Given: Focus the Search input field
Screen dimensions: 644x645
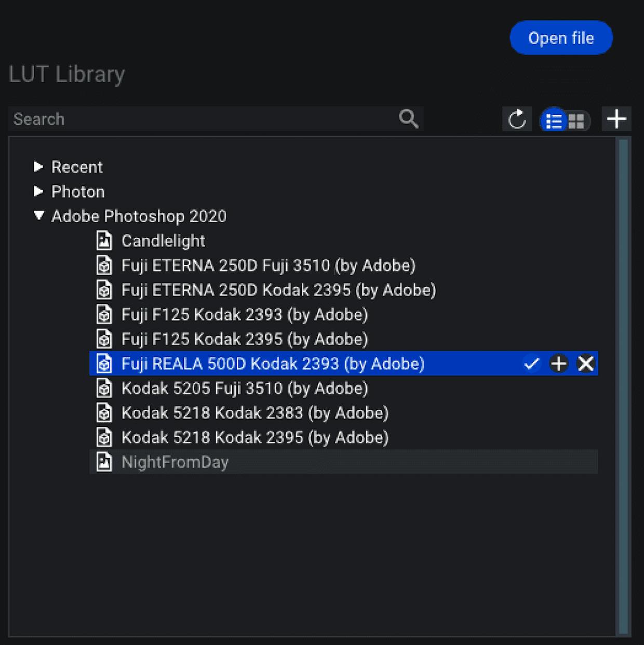Looking at the screenshot, I should pos(203,119).
